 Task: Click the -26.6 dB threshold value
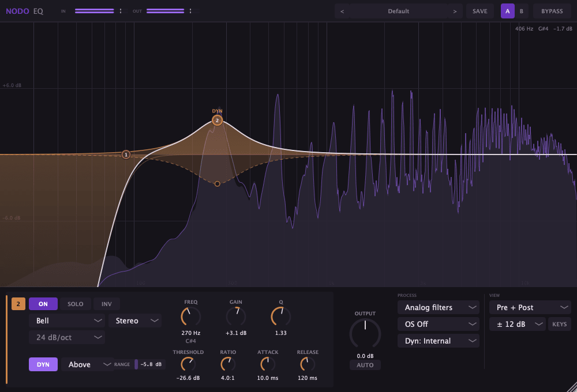tap(188, 378)
